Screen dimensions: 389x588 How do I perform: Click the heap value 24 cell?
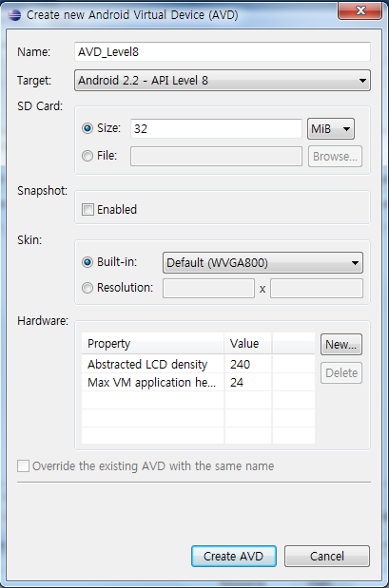point(248,383)
